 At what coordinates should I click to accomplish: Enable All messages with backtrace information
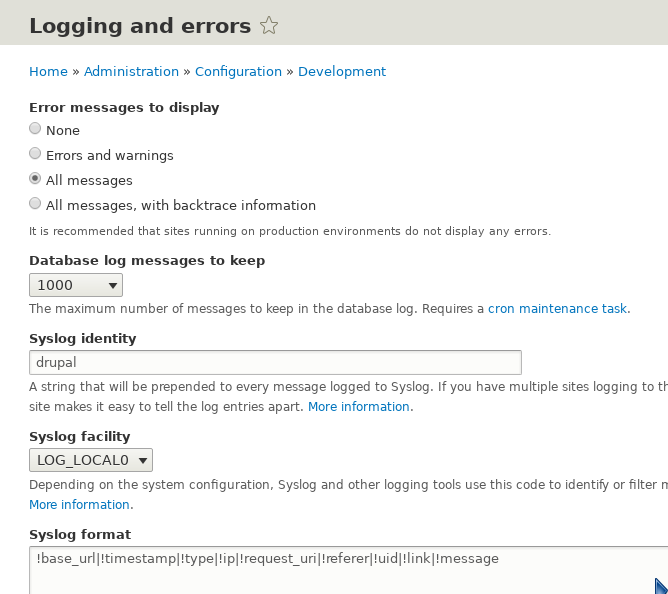click(36, 204)
